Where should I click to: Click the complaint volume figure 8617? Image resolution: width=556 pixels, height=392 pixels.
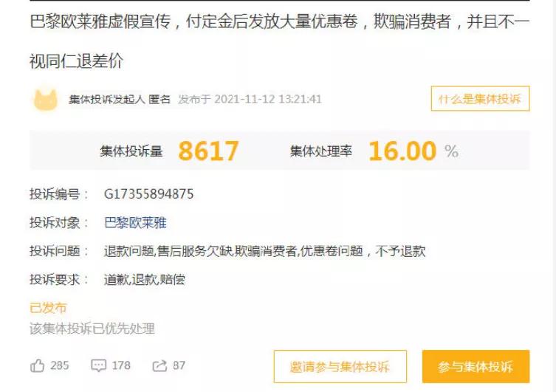coord(208,151)
